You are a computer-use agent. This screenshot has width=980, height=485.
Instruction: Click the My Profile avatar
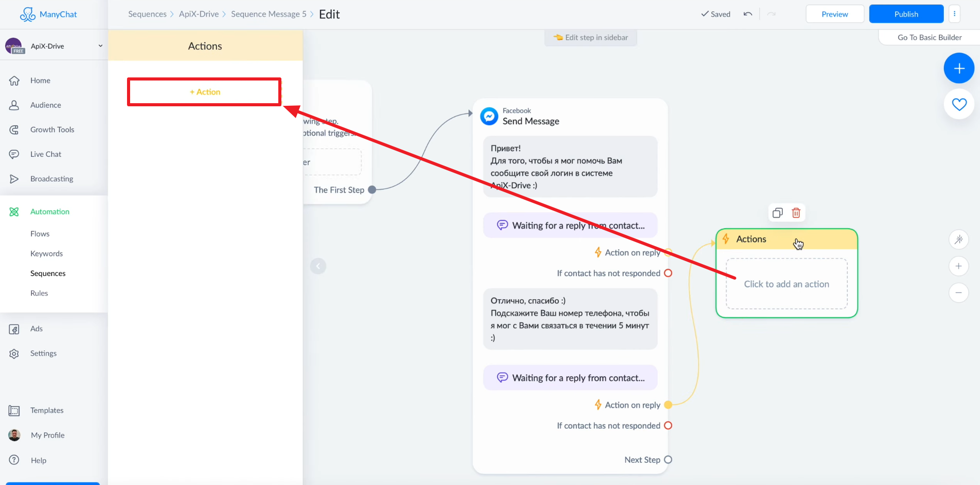pos(14,435)
